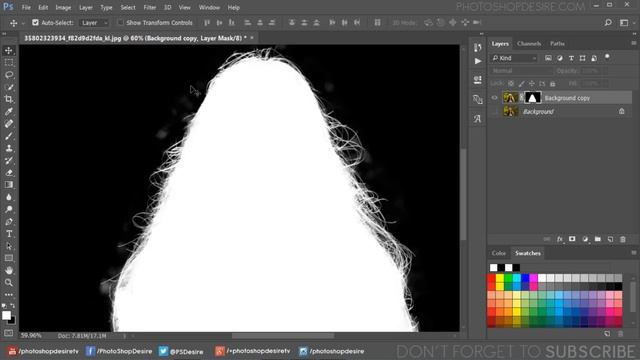Hide the Background copy layer
This screenshot has height=360, width=640.
(x=494, y=98)
